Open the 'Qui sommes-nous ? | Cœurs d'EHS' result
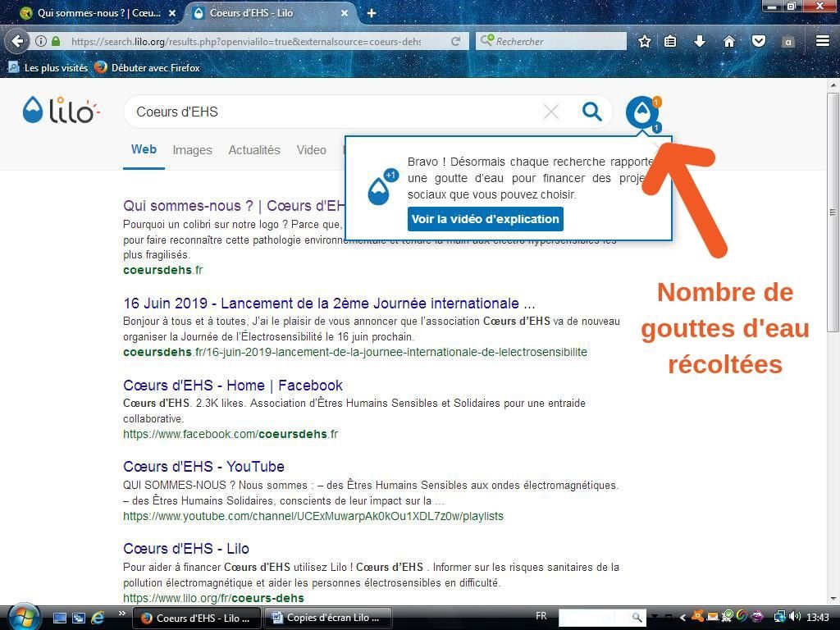The width and height of the screenshot is (840, 630). point(234,206)
